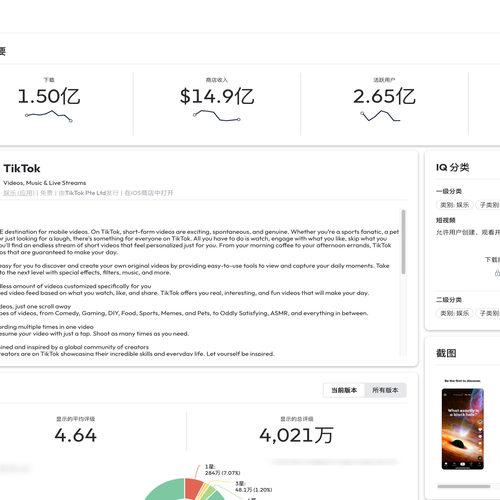Click the description panel vertical scrollbar
500x500 pixels.
click(403, 242)
